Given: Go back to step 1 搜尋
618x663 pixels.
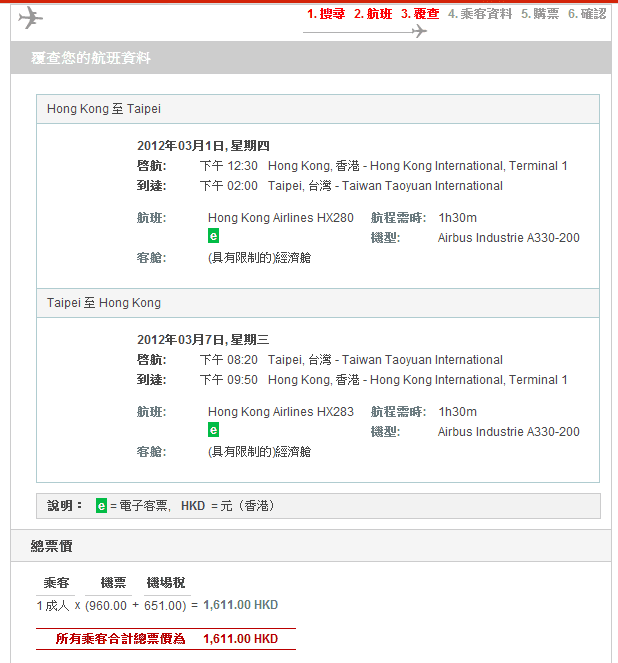Looking at the screenshot, I should [x=326, y=14].
